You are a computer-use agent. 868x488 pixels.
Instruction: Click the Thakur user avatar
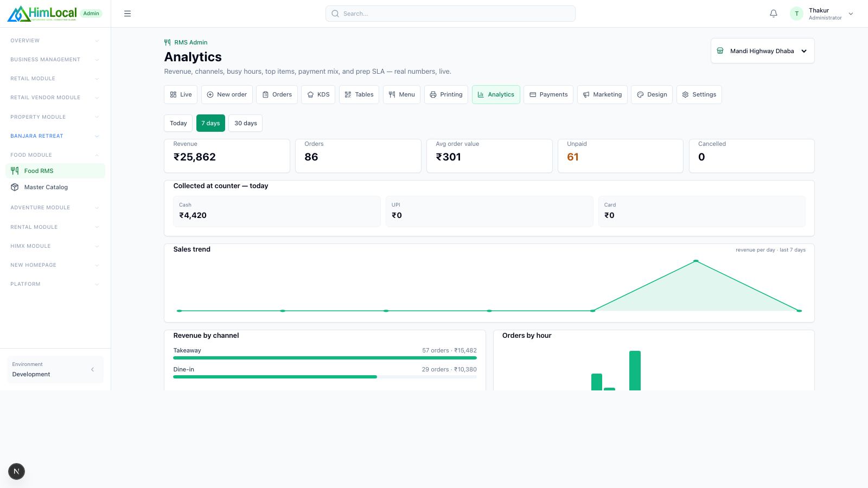(x=796, y=14)
